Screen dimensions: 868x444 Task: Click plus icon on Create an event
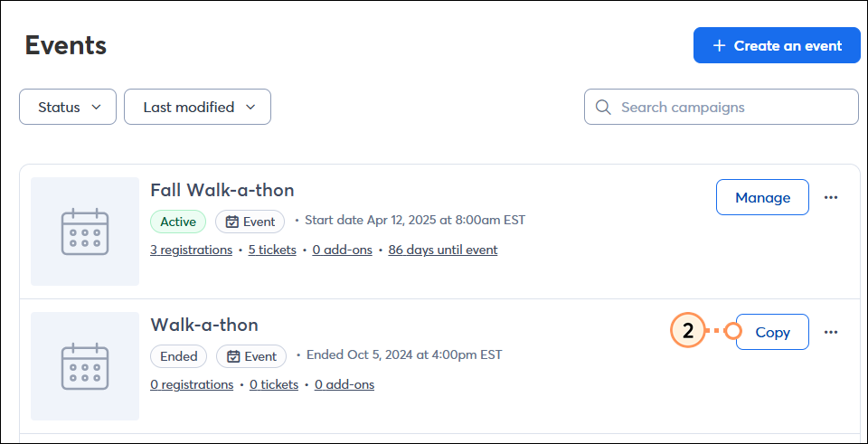point(719,45)
